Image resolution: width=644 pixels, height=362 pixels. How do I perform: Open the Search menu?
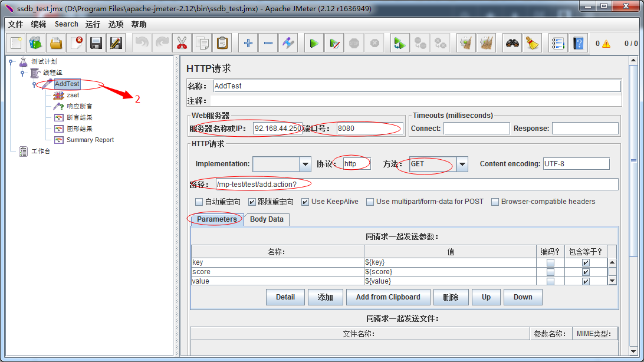click(x=66, y=24)
